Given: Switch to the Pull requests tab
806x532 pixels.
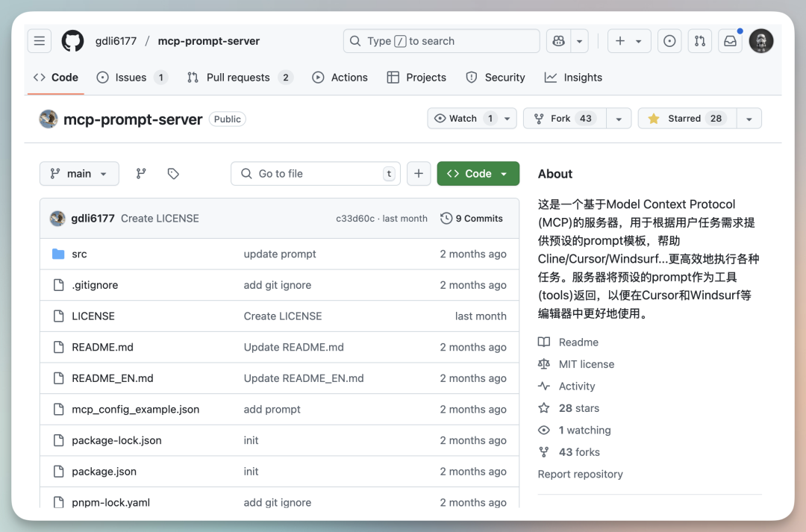Looking at the screenshot, I should coord(240,78).
